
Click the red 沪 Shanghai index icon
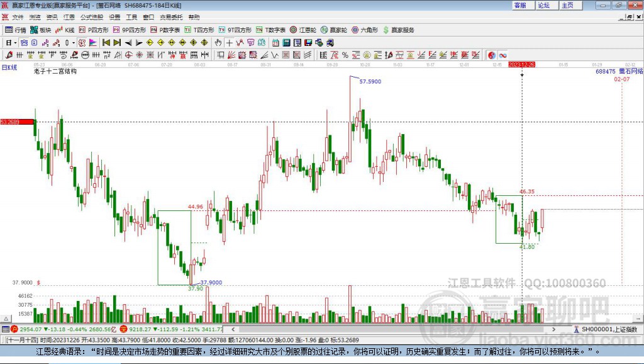(14, 329)
